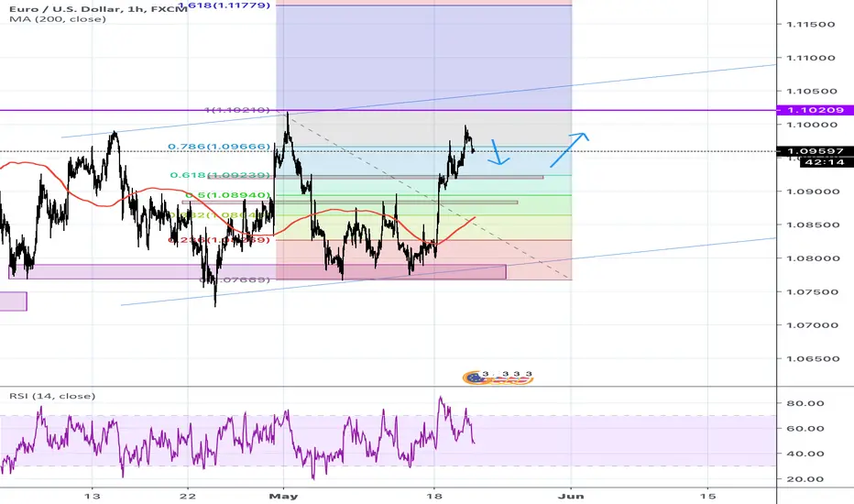Click the Jun label on the time axis
Screen dimensions: 854x504
(572, 497)
